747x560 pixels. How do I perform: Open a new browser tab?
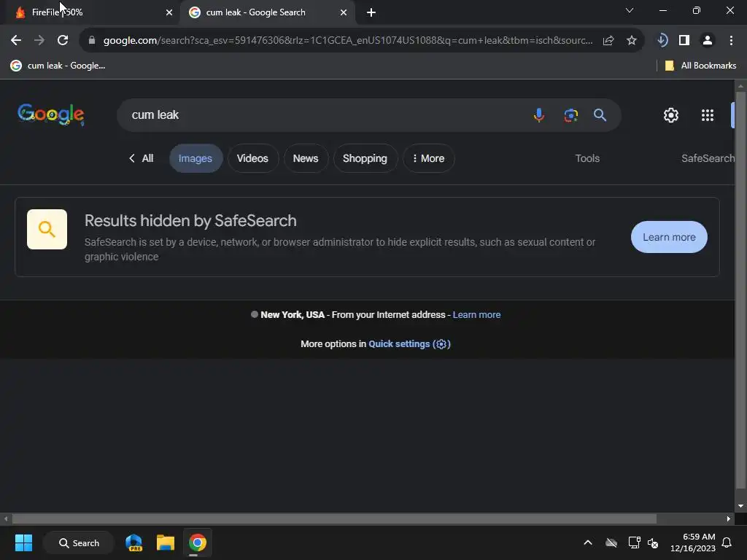(371, 12)
